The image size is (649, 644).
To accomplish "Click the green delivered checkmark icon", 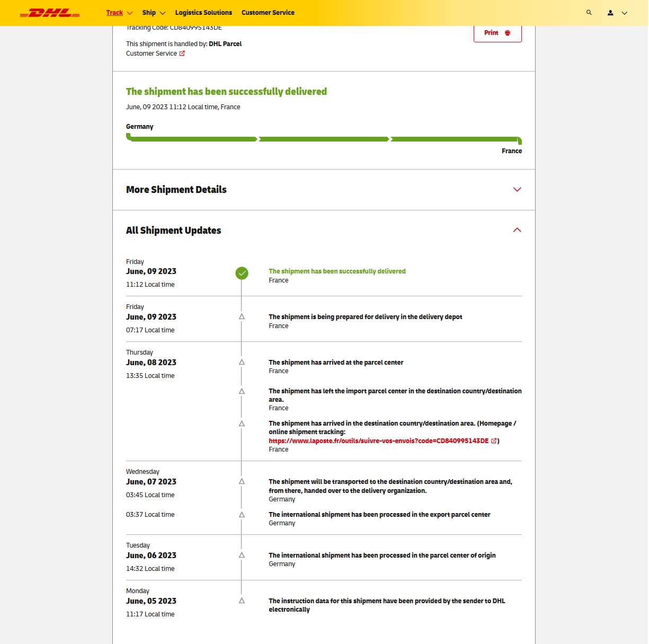I will click(x=242, y=274).
